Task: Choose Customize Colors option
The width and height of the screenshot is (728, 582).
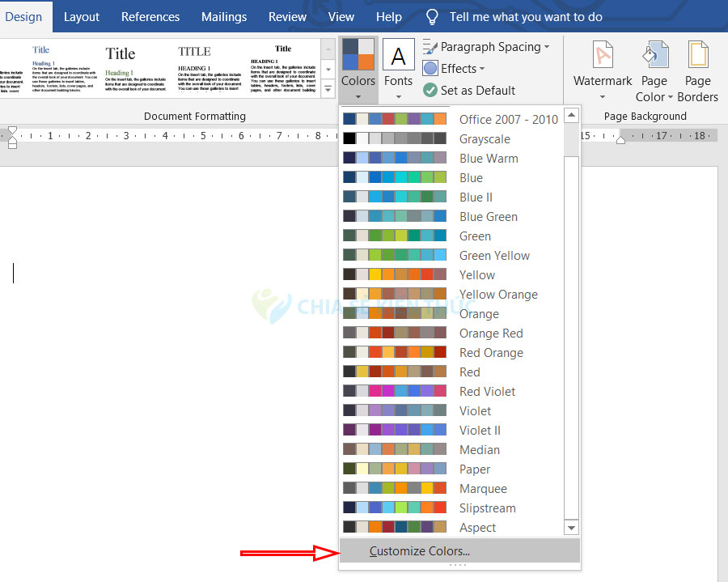Action: coord(419,551)
